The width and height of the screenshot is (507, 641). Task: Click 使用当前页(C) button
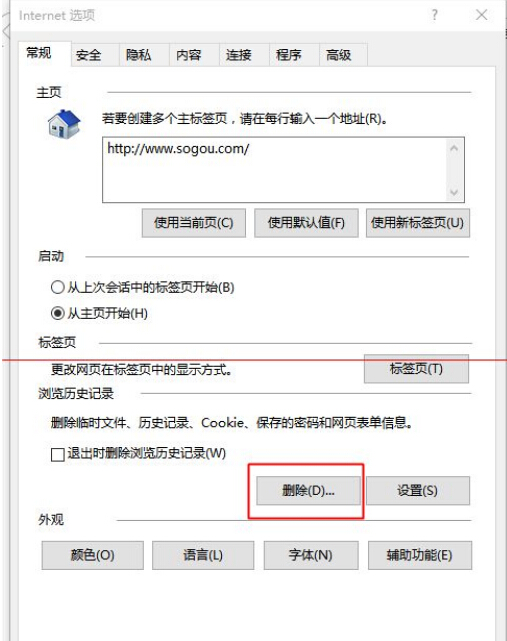click(194, 223)
